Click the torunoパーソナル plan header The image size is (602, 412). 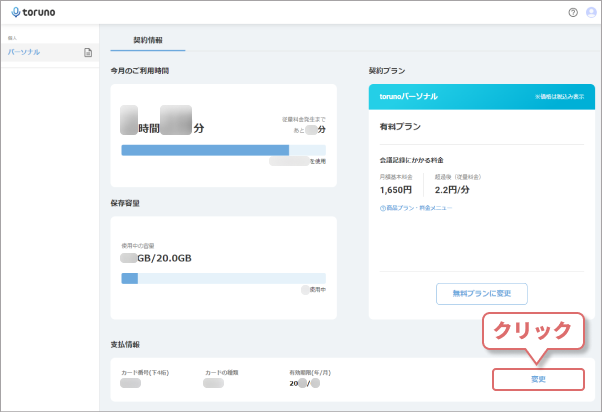click(482, 97)
